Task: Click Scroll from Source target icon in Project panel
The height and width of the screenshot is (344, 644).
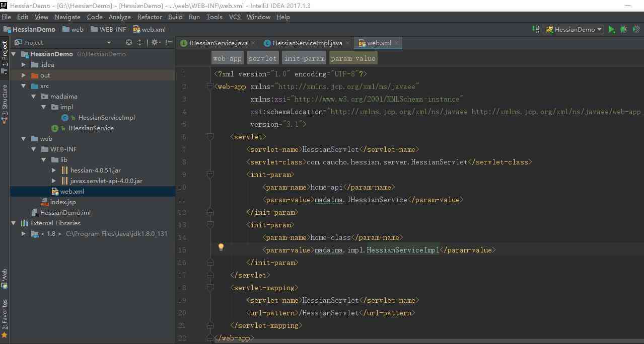Action: pos(129,43)
